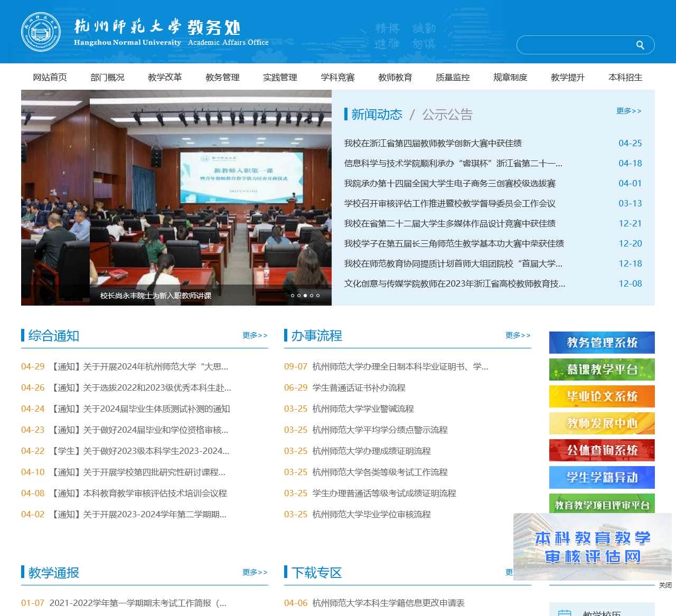The width and height of the screenshot is (676, 616).
Task: Switch to the 公示公告 tab
Action: pos(447,115)
